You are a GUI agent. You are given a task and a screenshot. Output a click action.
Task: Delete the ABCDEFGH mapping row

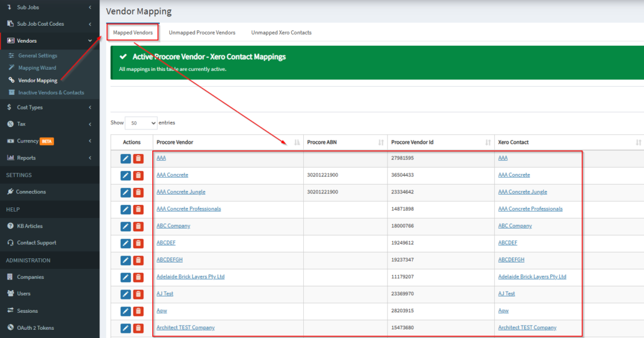[x=138, y=260]
